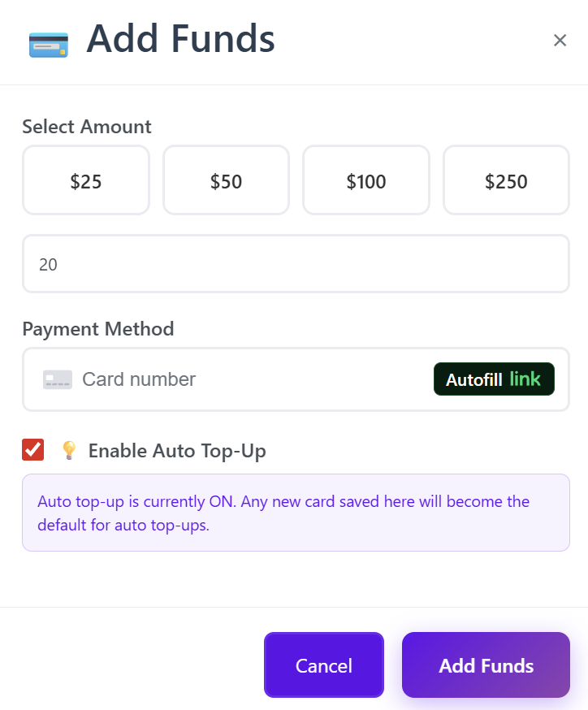Click the Select Amount label

click(x=87, y=127)
